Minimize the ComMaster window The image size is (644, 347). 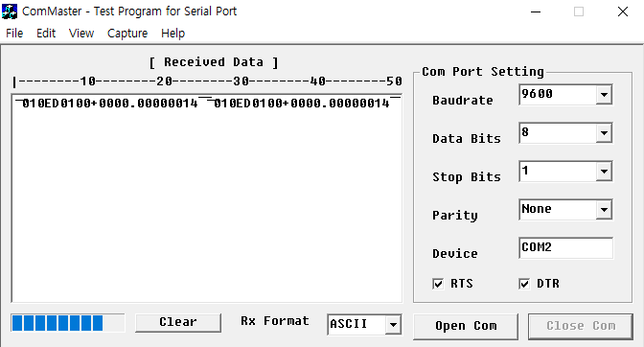coord(536,12)
